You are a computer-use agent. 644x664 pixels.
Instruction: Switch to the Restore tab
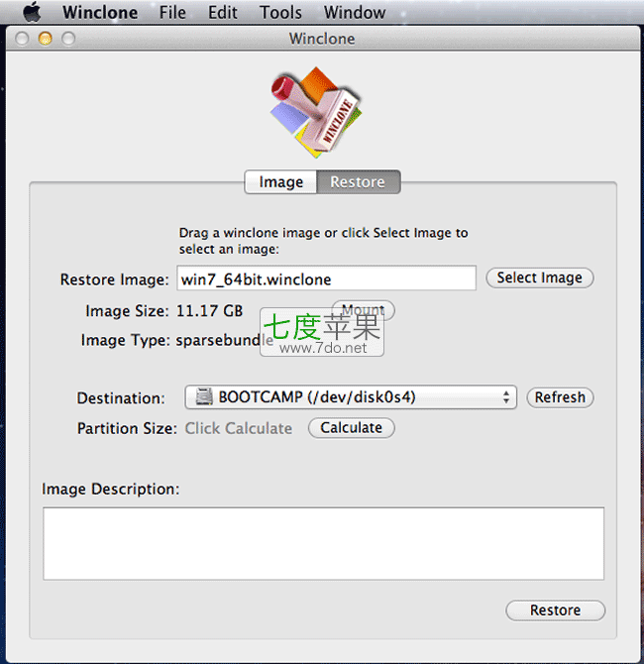(358, 182)
